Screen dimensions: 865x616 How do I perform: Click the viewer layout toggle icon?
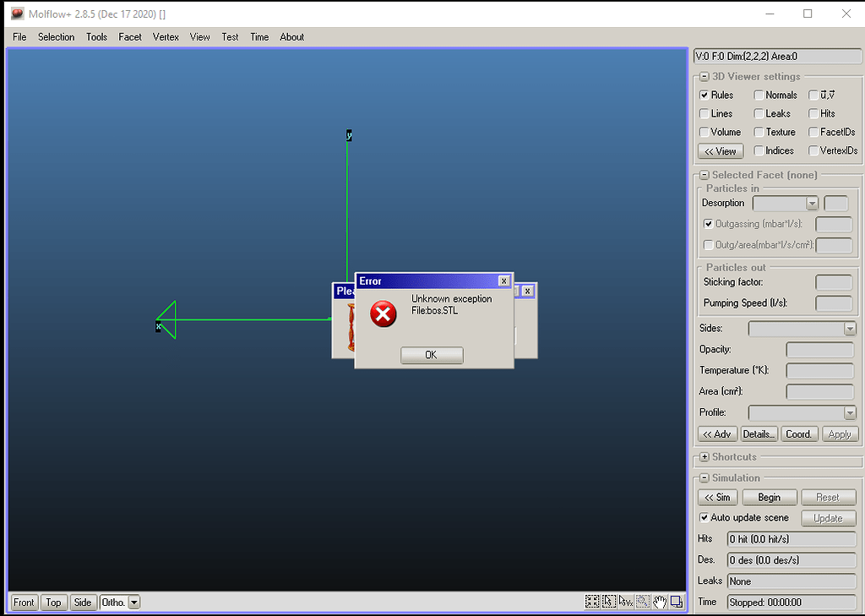click(677, 602)
